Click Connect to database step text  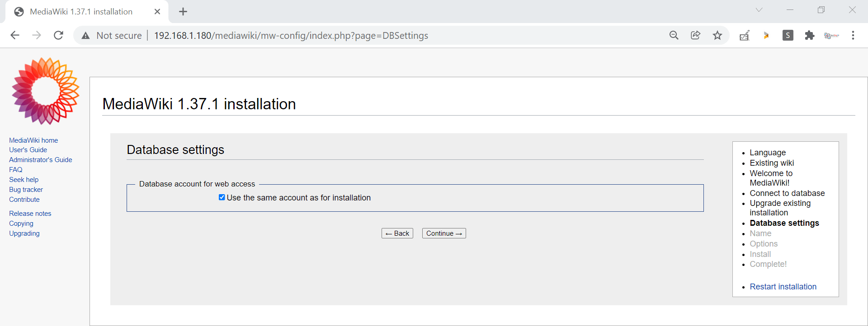pyautogui.click(x=787, y=193)
